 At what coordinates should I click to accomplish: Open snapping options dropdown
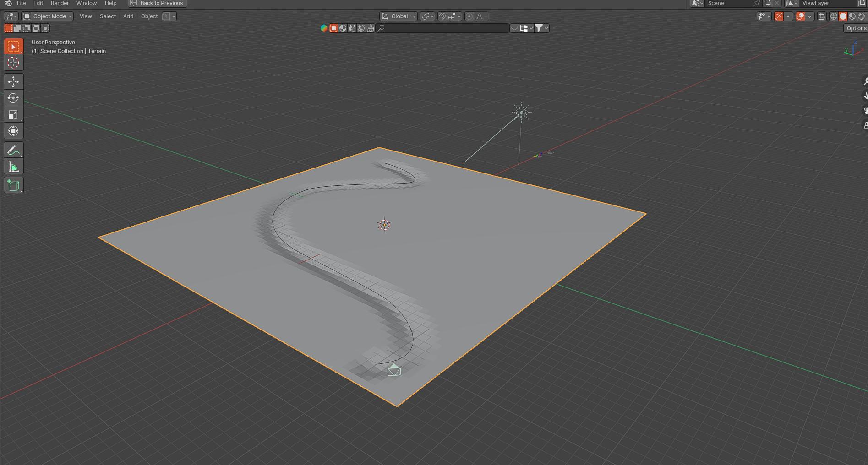coord(454,16)
